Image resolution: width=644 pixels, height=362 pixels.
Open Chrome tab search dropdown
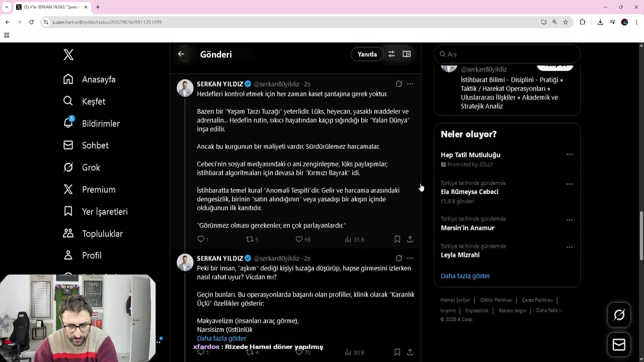click(x=7, y=7)
